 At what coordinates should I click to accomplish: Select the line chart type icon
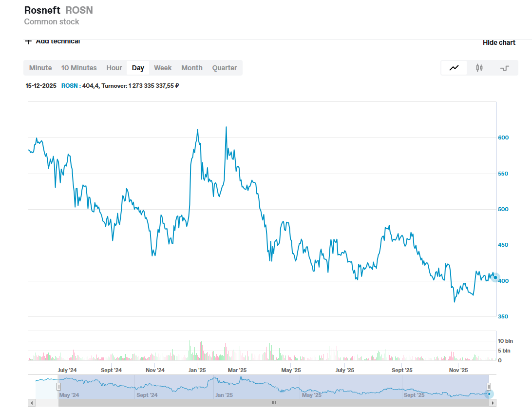tap(454, 68)
